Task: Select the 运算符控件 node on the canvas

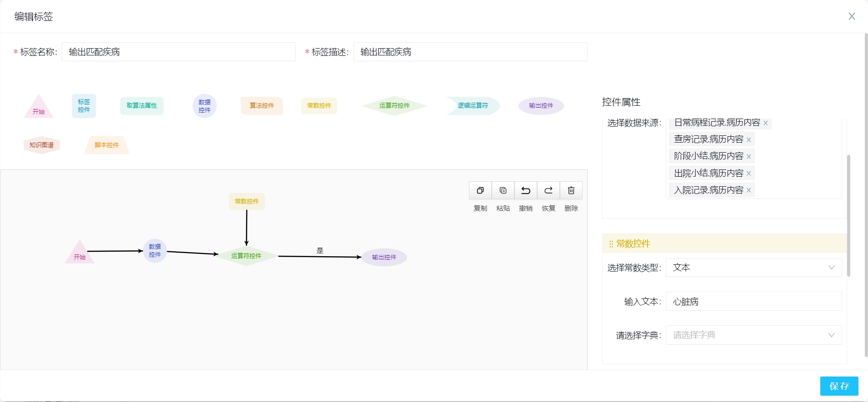Action: pyautogui.click(x=246, y=256)
